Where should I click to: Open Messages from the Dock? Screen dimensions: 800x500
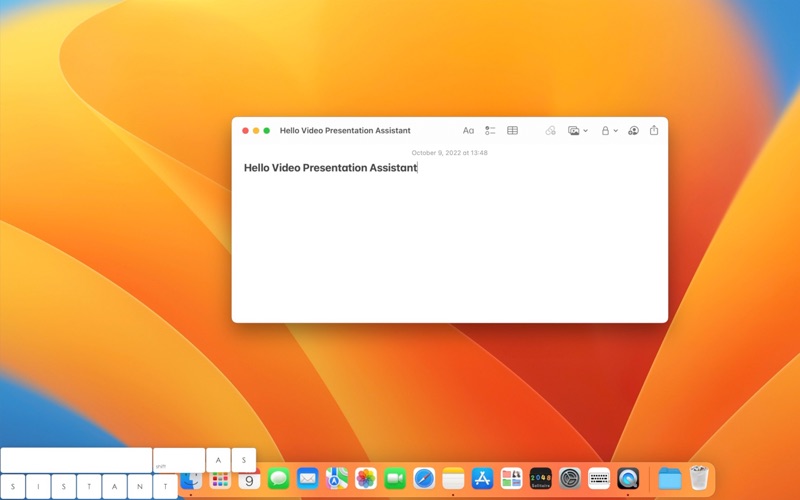point(278,479)
